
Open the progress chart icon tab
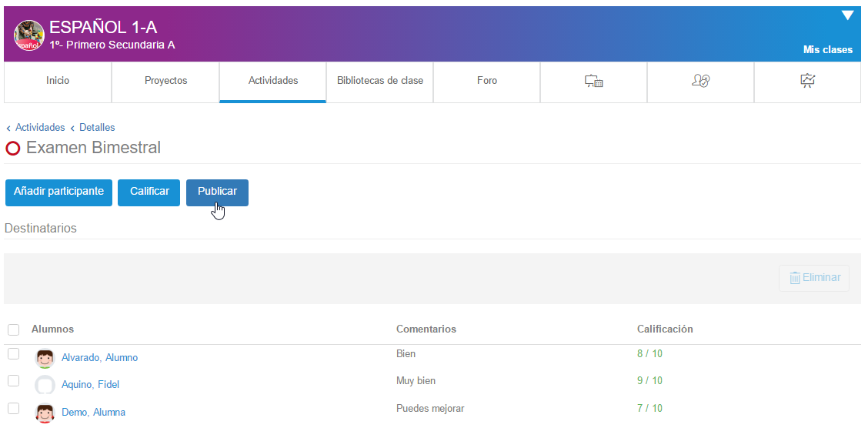(807, 81)
